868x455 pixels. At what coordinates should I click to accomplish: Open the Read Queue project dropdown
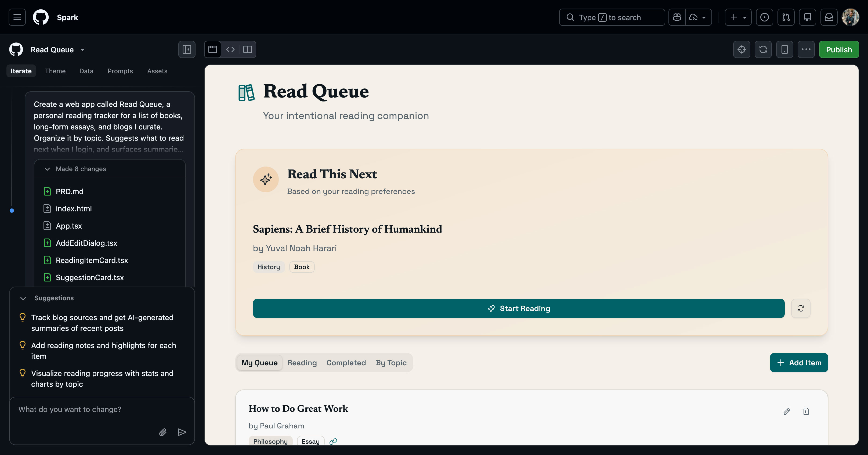(58, 49)
